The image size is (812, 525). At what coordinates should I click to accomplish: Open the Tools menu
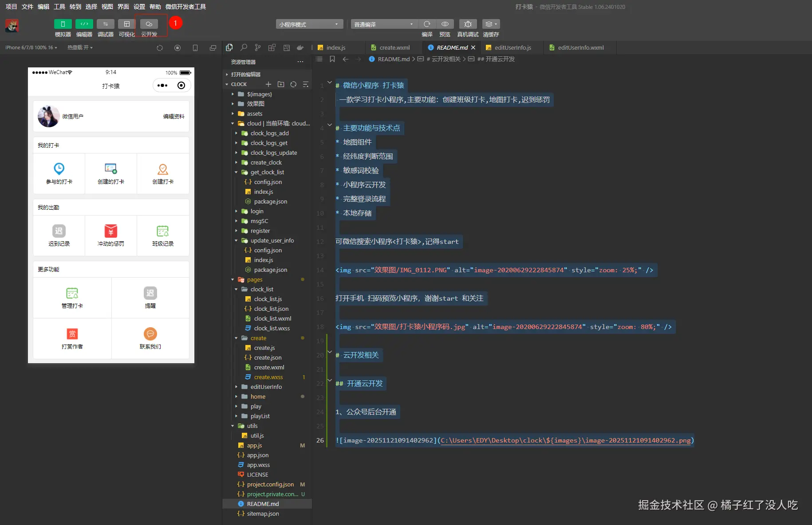pos(59,7)
